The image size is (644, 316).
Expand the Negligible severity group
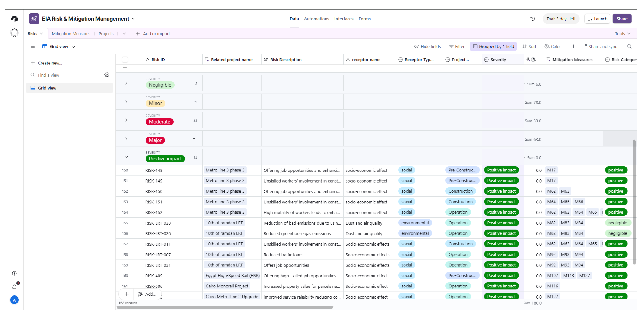click(126, 83)
